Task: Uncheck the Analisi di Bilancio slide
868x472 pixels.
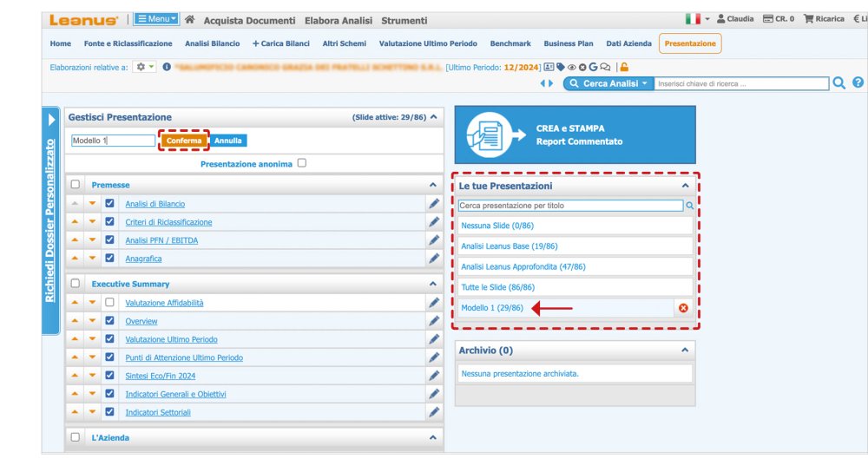Action: point(109,203)
